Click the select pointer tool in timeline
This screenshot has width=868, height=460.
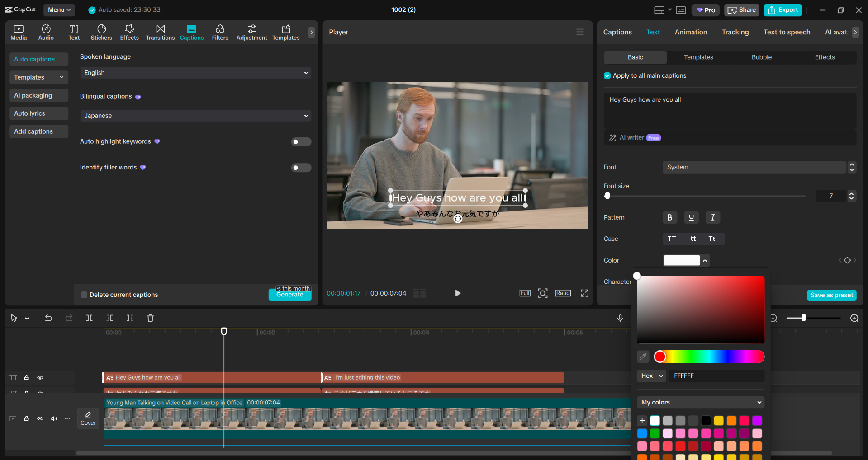(x=14, y=318)
